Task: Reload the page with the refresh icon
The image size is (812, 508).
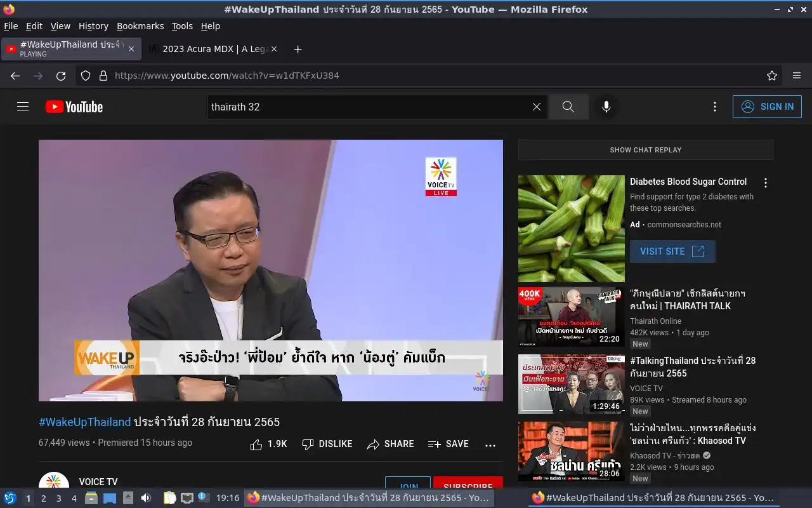Action: click(x=61, y=76)
